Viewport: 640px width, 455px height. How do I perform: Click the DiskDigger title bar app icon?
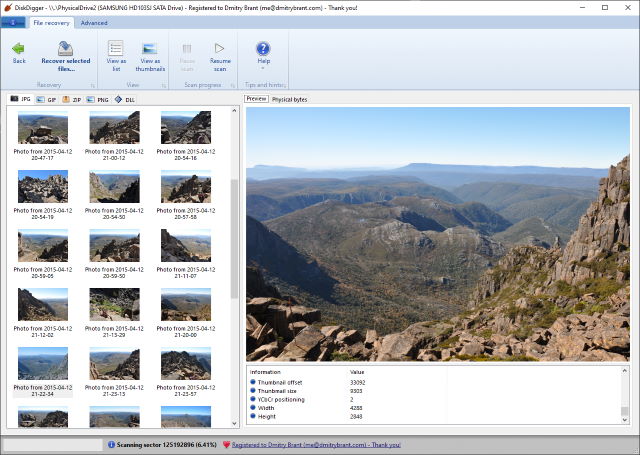[x=8, y=7]
